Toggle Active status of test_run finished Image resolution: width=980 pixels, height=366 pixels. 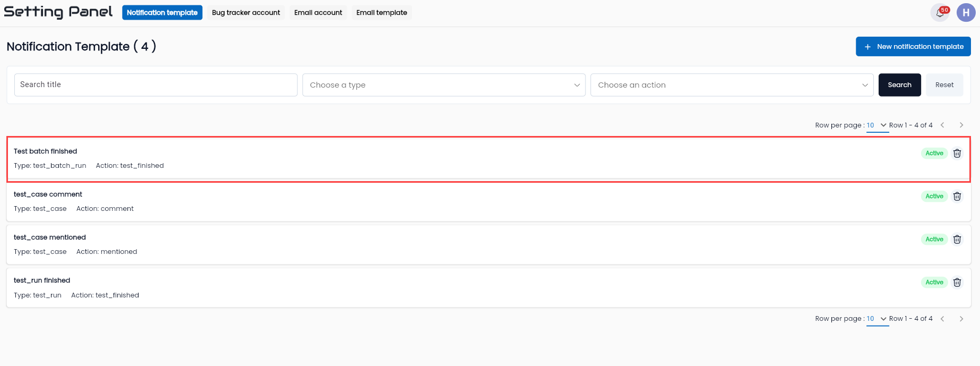pyautogui.click(x=934, y=283)
